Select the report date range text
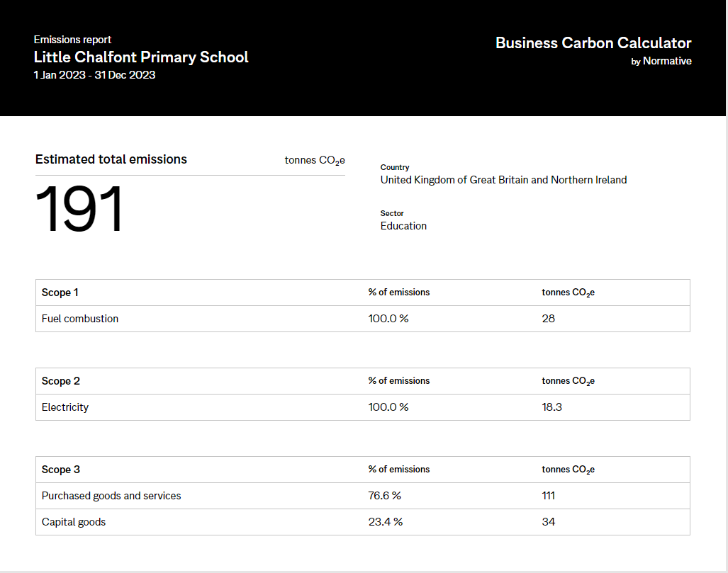The image size is (728, 573). 94,75
